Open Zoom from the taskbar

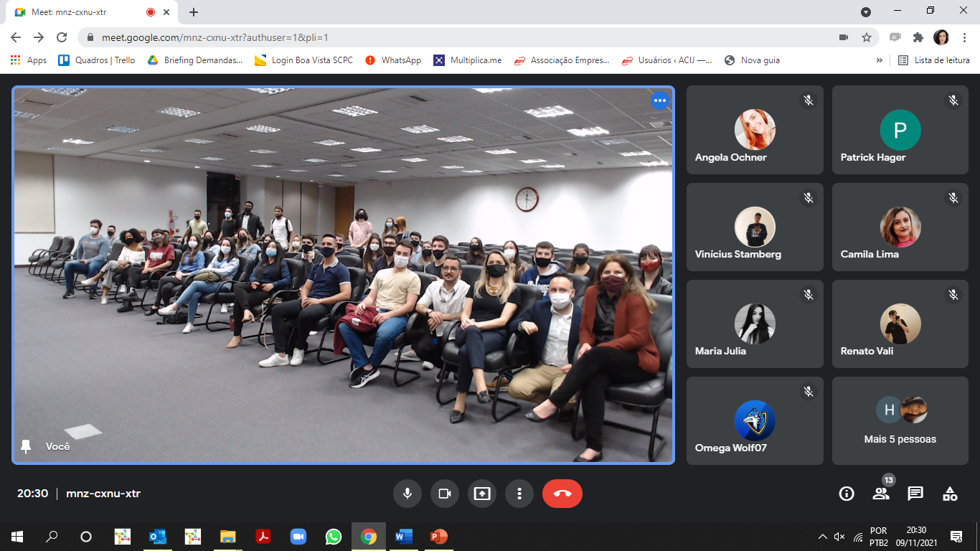tap(298, 536)
